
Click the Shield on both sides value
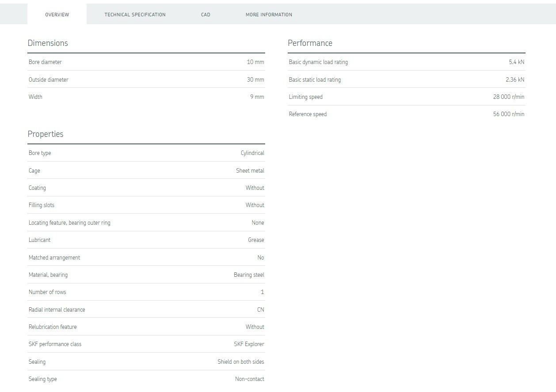pyautogui.click(x=241, y=362)
